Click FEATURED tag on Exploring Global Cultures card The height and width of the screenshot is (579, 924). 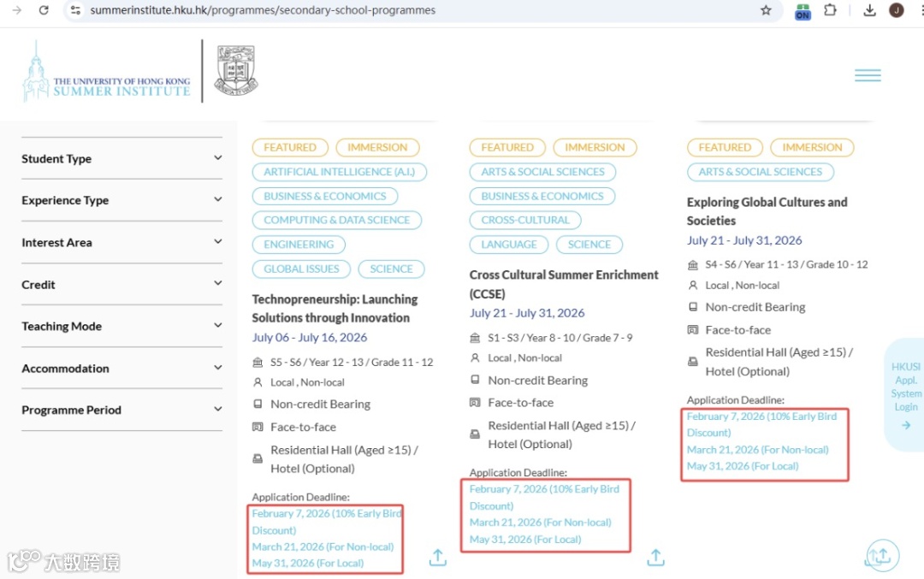725,147
